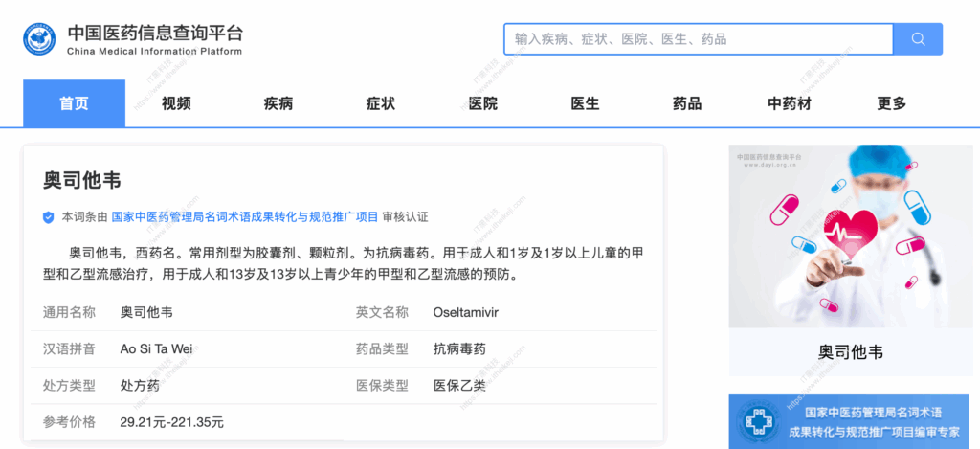
Task: Click the insurance type value 医保乙类
Action: tap(459, 386)
